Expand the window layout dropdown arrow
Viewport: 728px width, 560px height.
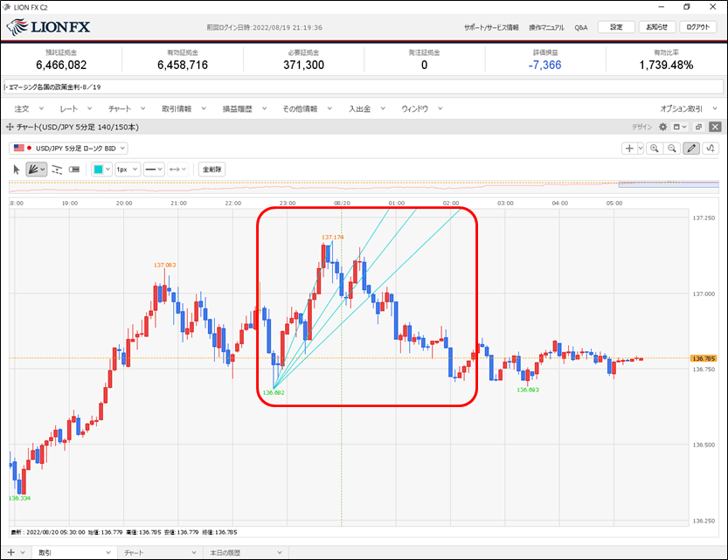click(684, 128)
